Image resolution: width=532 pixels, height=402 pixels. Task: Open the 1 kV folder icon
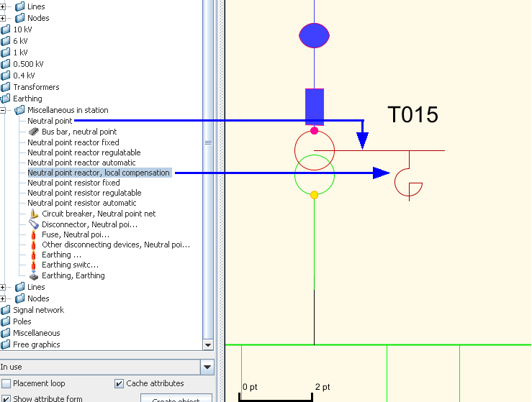[6, 52]
